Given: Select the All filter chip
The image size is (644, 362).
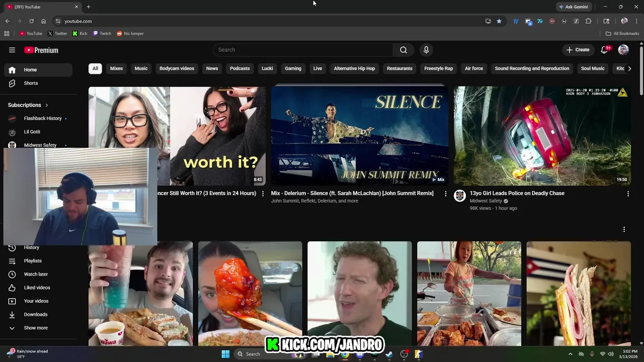Looking at the screenshot, I should click(95, 68).
